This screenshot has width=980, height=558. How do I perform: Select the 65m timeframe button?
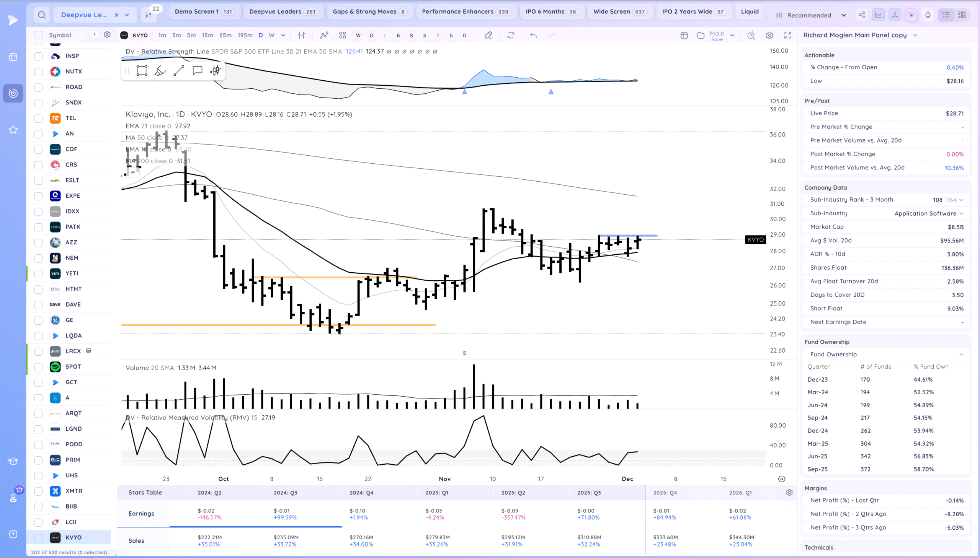(225, 35)
